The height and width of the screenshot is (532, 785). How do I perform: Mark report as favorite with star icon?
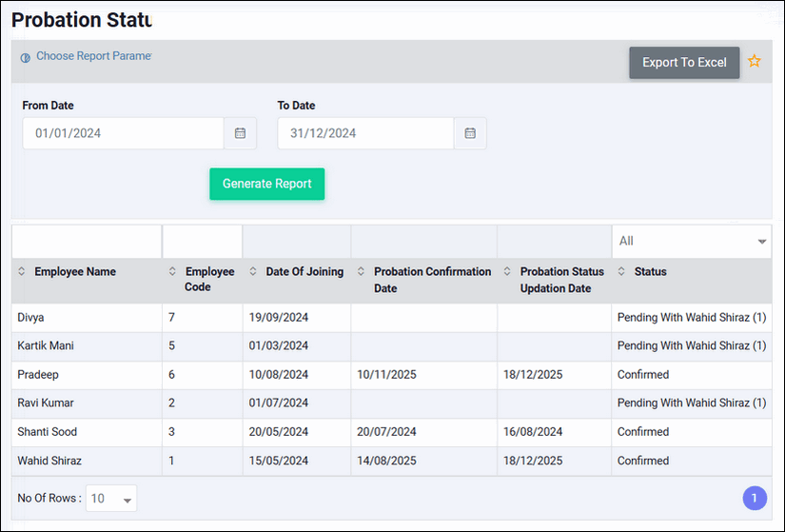pos(755,62)
